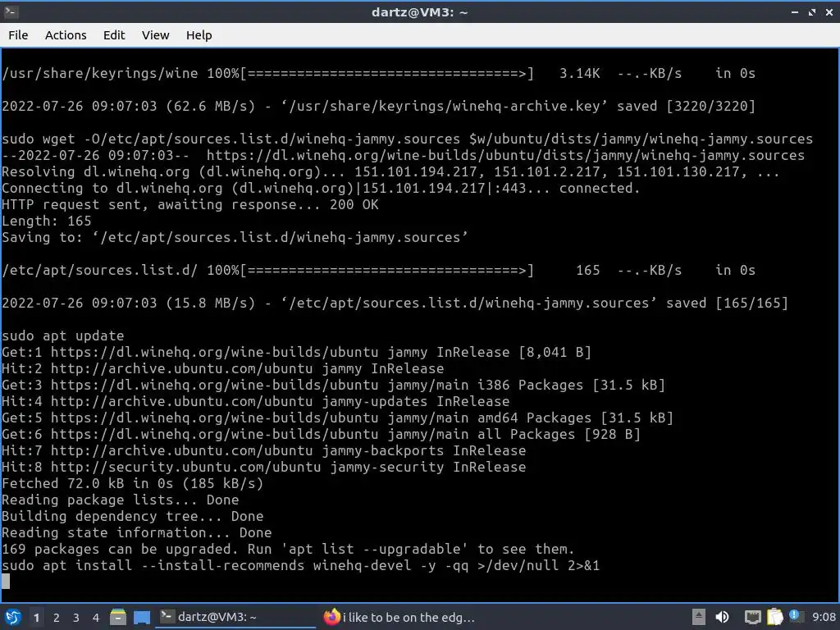Click the 'Building dependency tree... Done' line
This screenshot has height=630, width=840.
pyautogui.click(x=132, y=517)
